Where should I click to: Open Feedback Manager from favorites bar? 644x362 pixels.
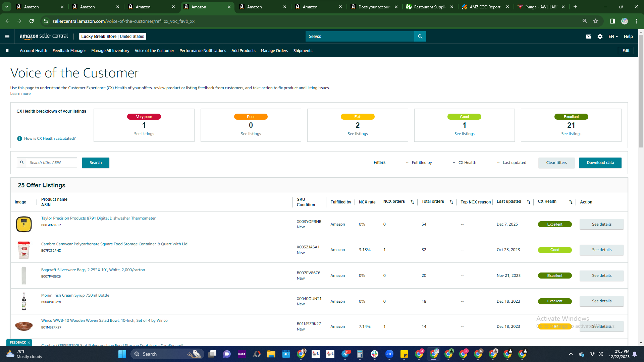69,51
